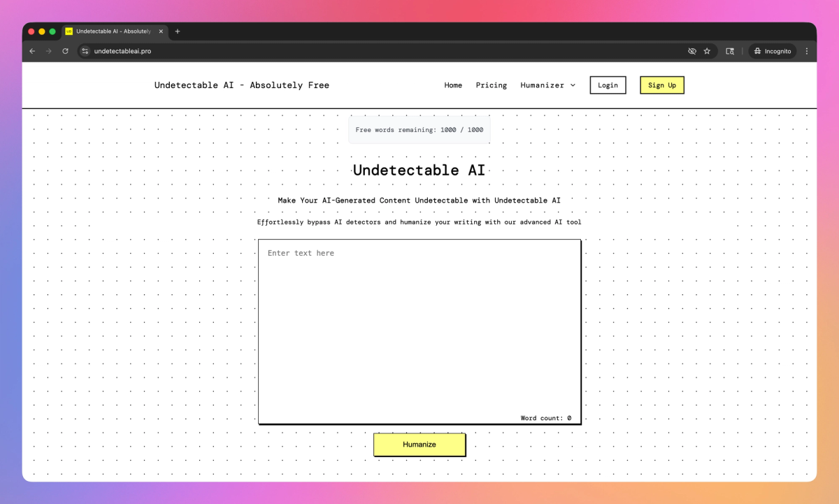Image resolution: width=839 pixels, height=504 pixels.
Task: Click the forward navigation arrow
Action: [x=48, y=50]
